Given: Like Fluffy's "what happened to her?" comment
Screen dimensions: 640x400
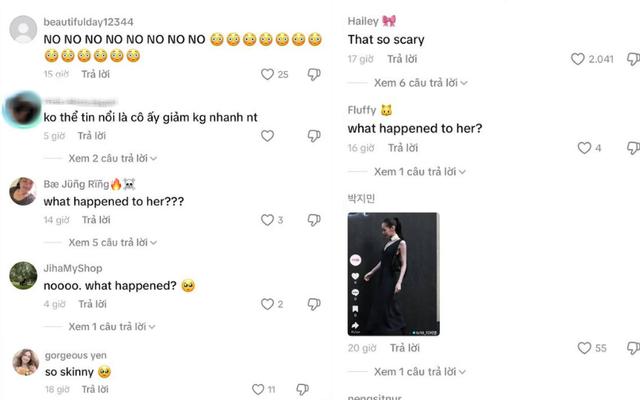Looking at the screenshot, I should pos(584,148).
